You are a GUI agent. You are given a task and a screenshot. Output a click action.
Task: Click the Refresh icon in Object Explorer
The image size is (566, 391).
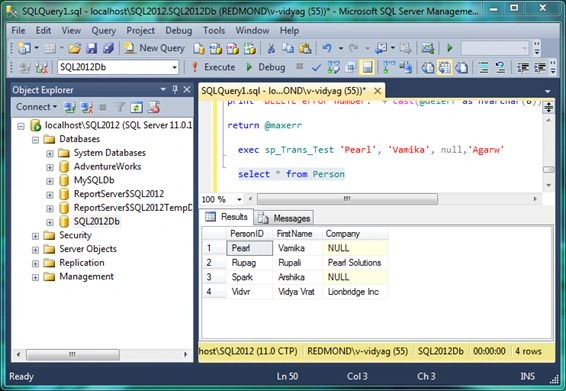(136, 107)
